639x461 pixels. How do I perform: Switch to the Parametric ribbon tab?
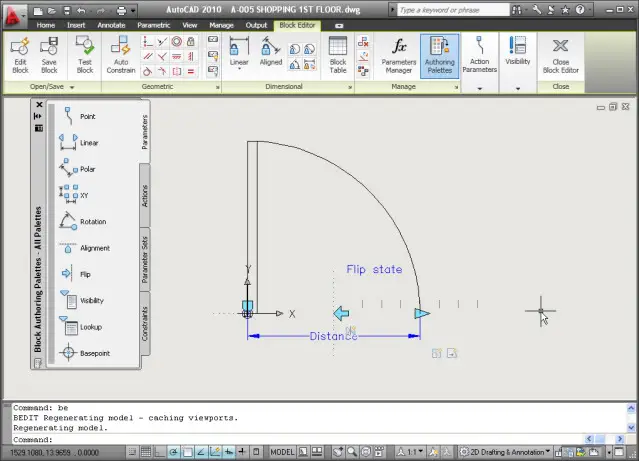[154, 25]
